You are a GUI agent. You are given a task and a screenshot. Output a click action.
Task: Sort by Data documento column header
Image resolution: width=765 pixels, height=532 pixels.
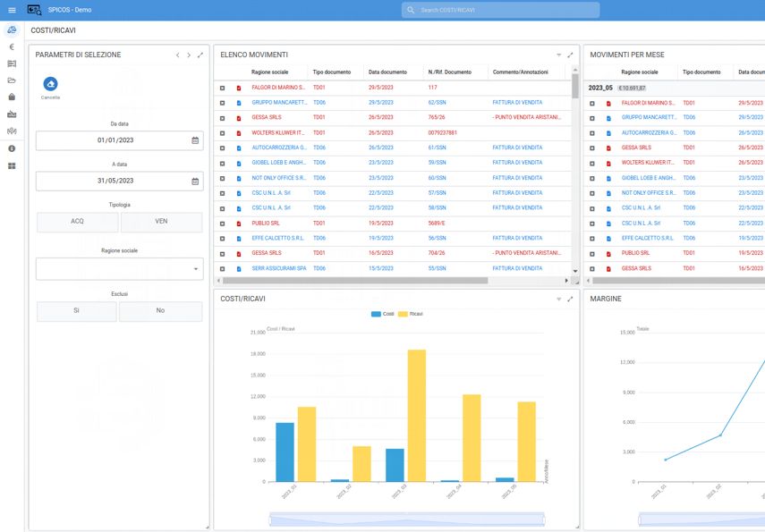pyautogui.click(x=387, y=72)
